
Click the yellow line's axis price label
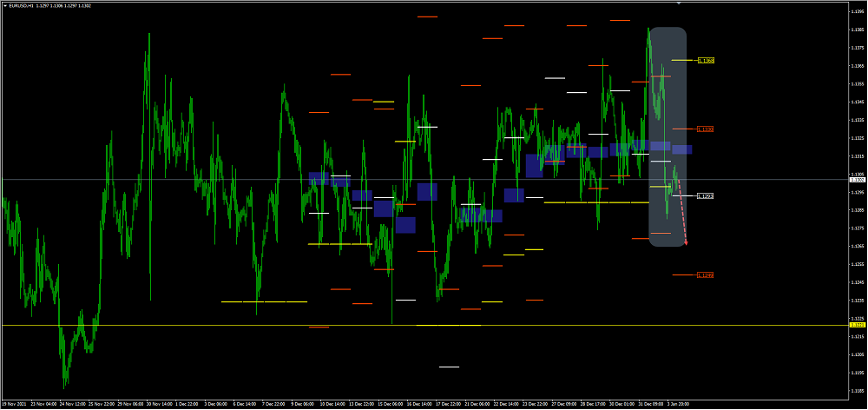click(856, 326)
